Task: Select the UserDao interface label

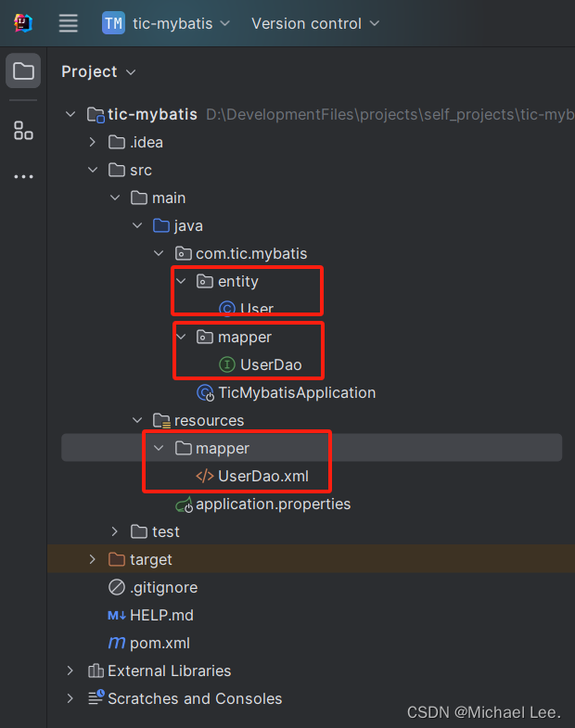Action: click(271, 365)
